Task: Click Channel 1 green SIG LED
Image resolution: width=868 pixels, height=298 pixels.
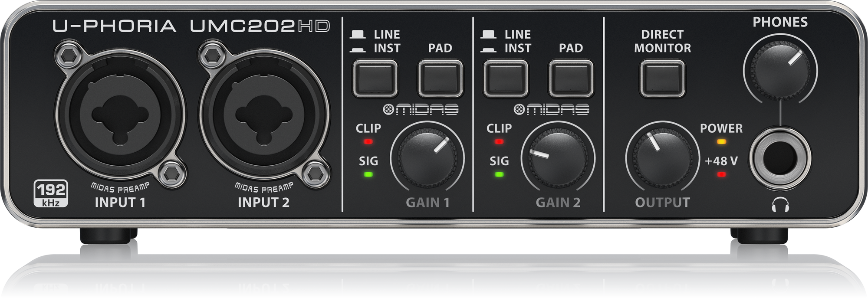Action: (x=368, y=174)
